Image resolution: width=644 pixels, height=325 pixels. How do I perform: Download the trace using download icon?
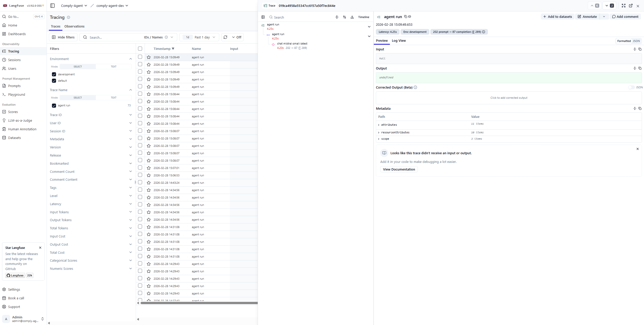(x=352, y=17)
